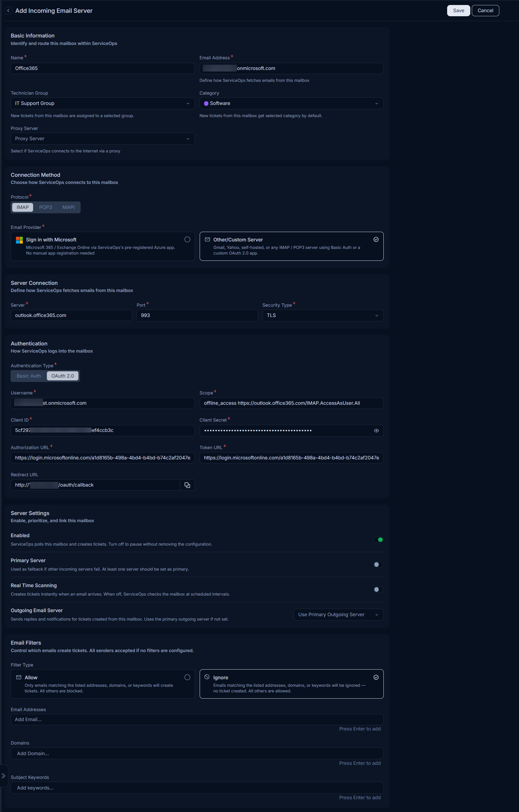Click the Username input field
Viewport: 519px width, 812px height.
(102, 403)
